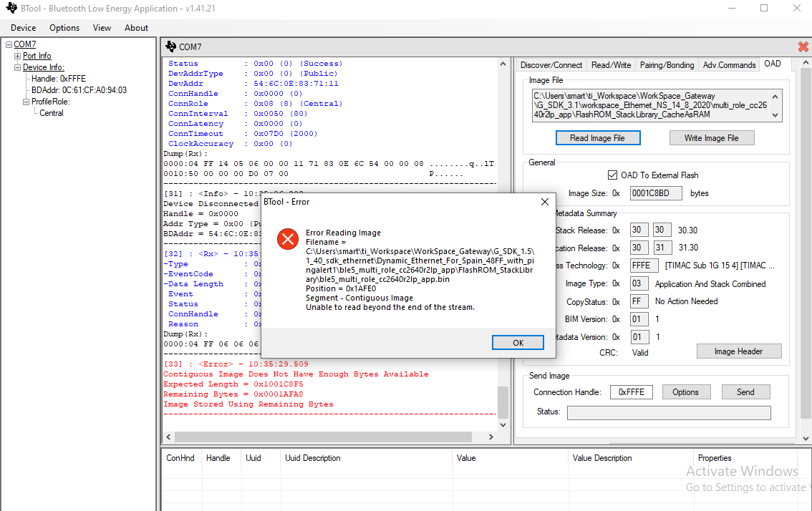Click the Image Header button
This screenshot has height=511, width=812.
coord(738,351)
